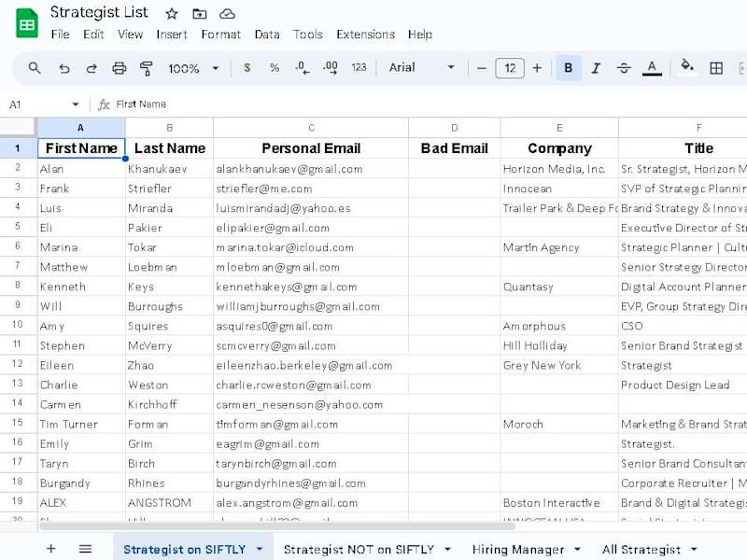
Task: Activate the paint format tool
Action: pos(147,68)
